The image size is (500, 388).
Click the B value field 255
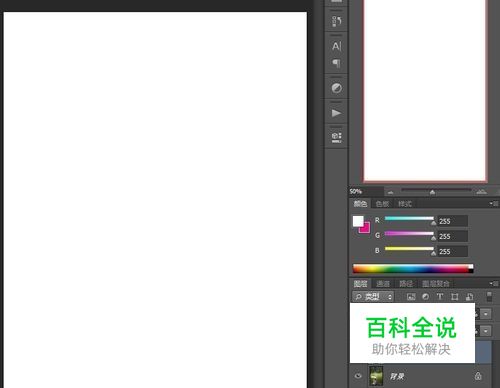click(x=452, y=251)
